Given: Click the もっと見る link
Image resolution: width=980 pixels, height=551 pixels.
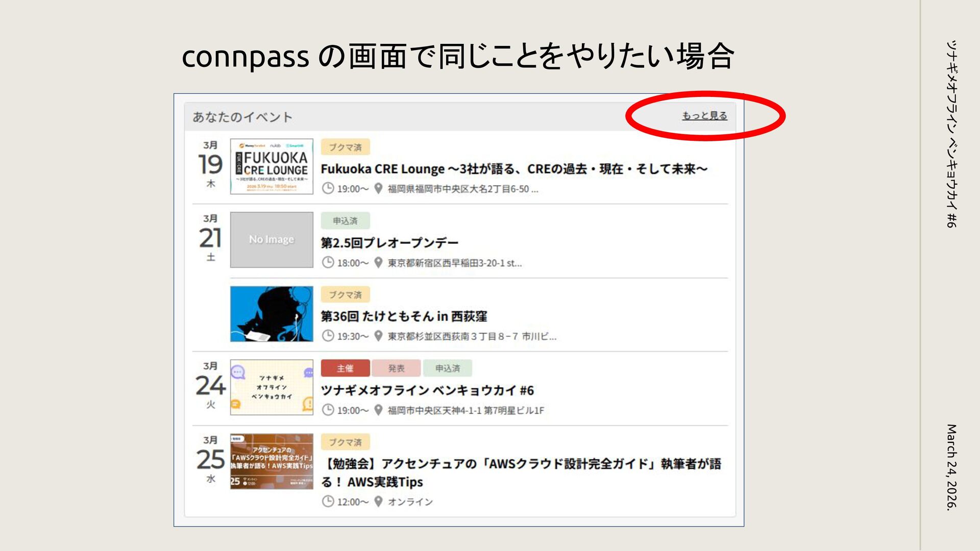Looking at the screenshot, I should click(704, 116).
